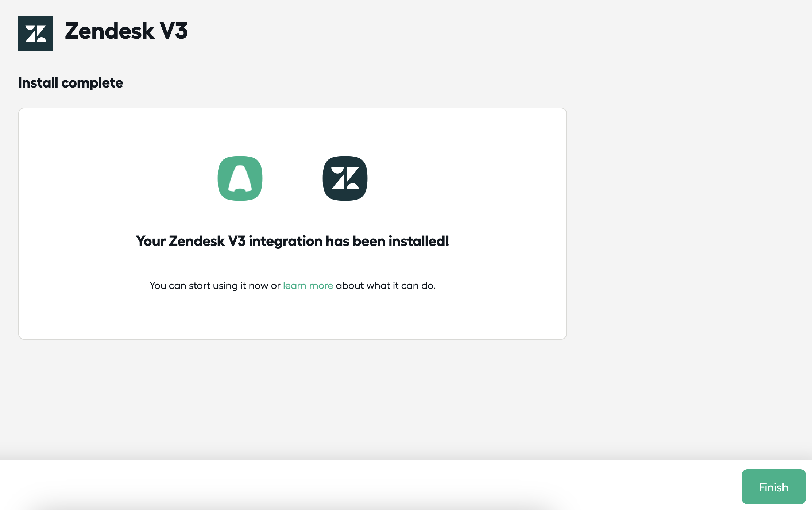This screenshot has width=812, height=510.
Task: Click the integration installed confirmation heading
Action: pos(293,241)
